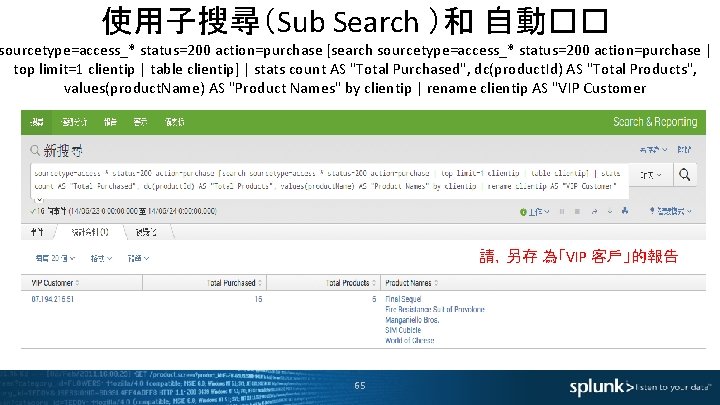Open the Save As dropdown above search bar

(x=653, y=150)
